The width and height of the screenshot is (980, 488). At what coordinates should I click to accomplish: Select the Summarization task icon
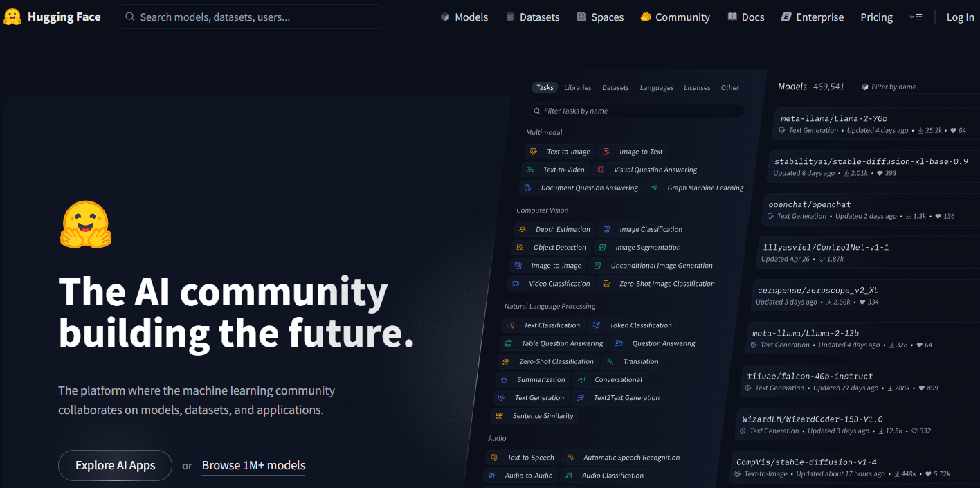coord(505,379)
